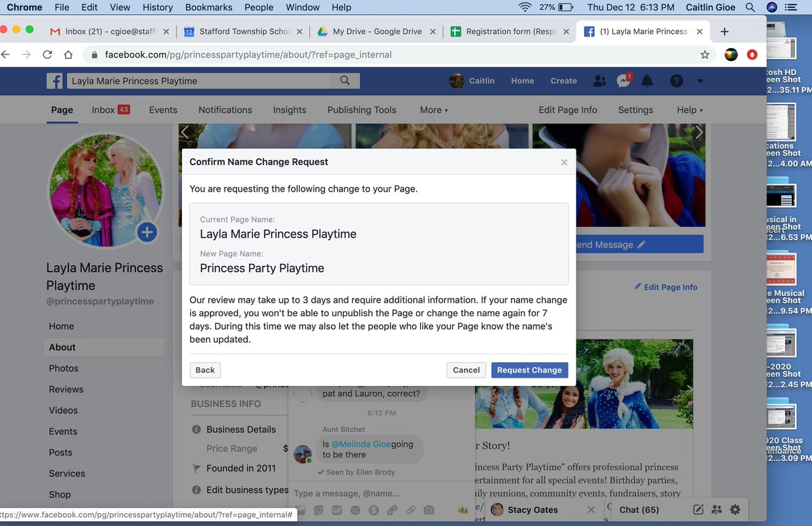Viewport: 812px width, 526px height.
Task: Open page Settings
Action: pos(635,110)
